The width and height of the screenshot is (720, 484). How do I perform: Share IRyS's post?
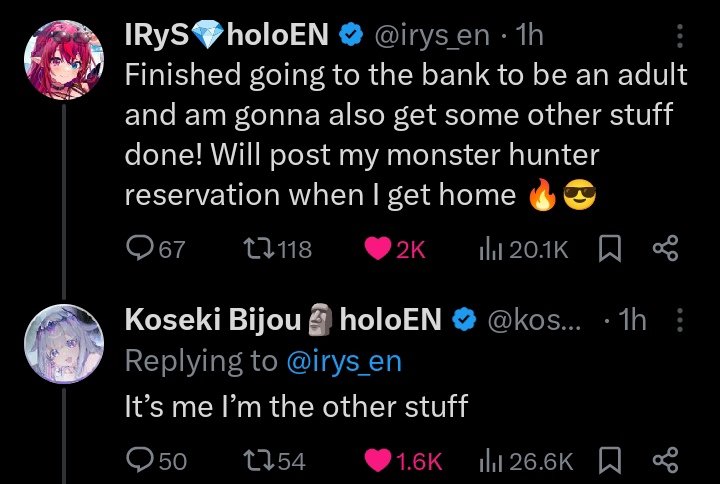[x=665, y=249]
